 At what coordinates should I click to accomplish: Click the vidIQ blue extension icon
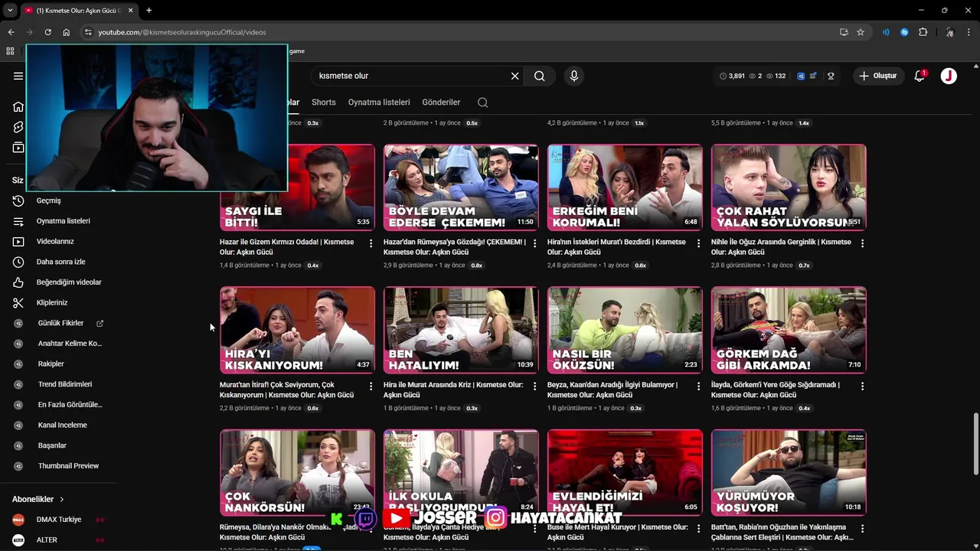[801, 76]
